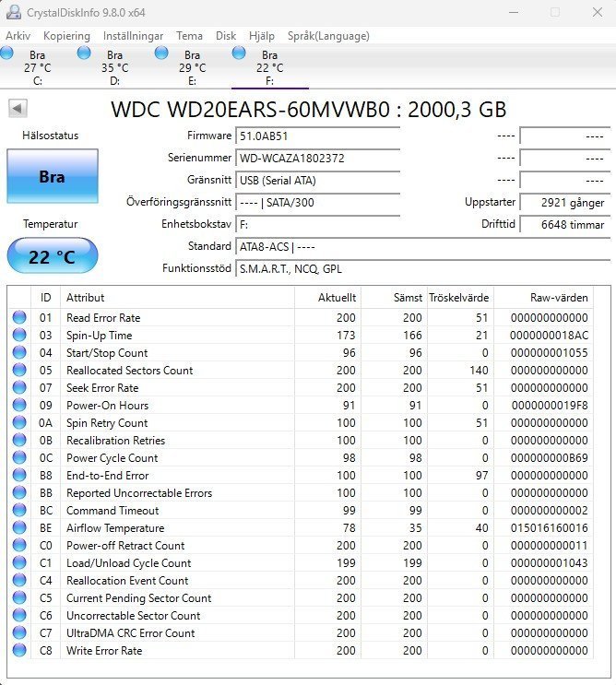Viewport: 616px width, 685px height.
Task: Click the Firmware field showing 51.0AB51
Action: click(317, 136)
